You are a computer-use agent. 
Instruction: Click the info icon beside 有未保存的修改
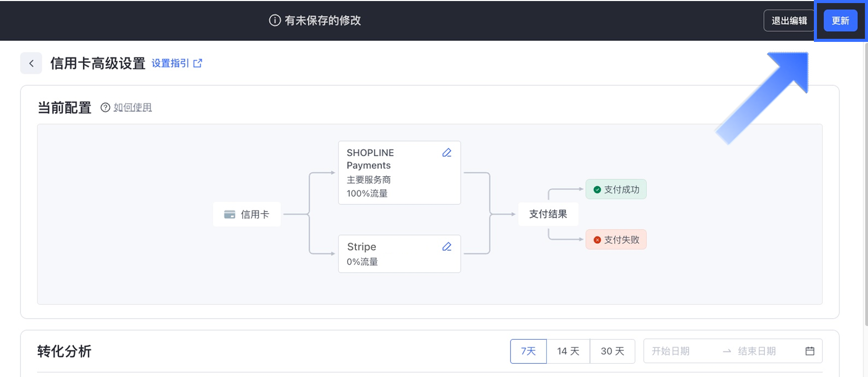(275, 20)
